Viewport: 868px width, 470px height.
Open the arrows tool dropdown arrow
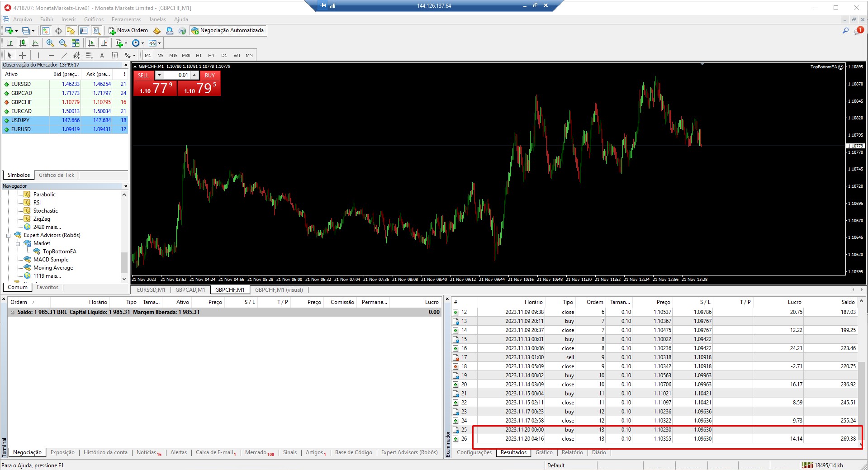tap(134, 56)
